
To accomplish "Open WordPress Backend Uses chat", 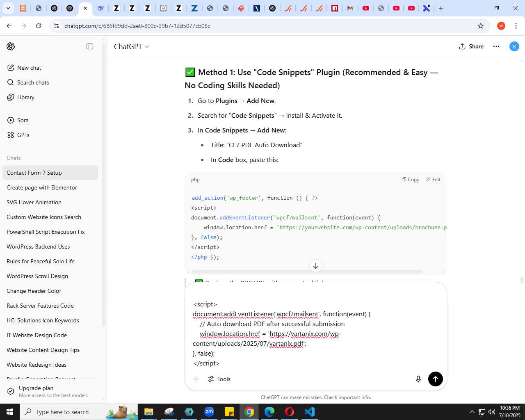I will (50, 247).
